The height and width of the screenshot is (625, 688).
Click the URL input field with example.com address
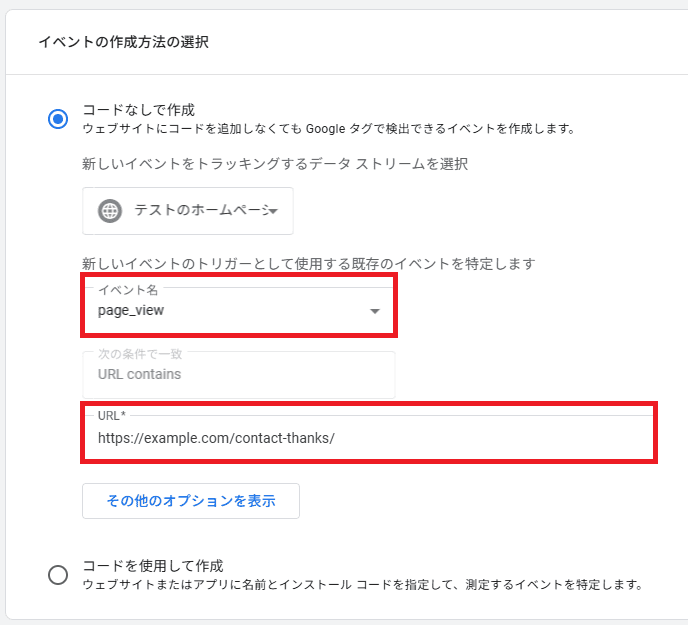(368, 438)
